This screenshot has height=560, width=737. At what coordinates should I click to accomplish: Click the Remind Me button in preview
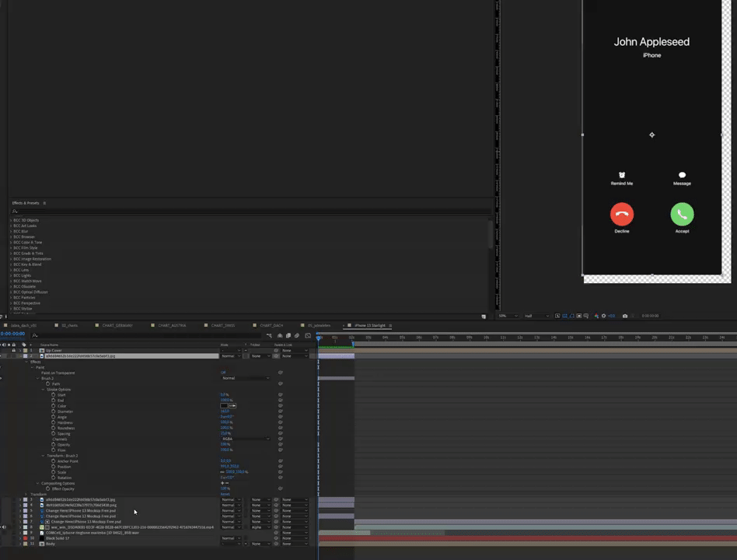coord(622,178)
